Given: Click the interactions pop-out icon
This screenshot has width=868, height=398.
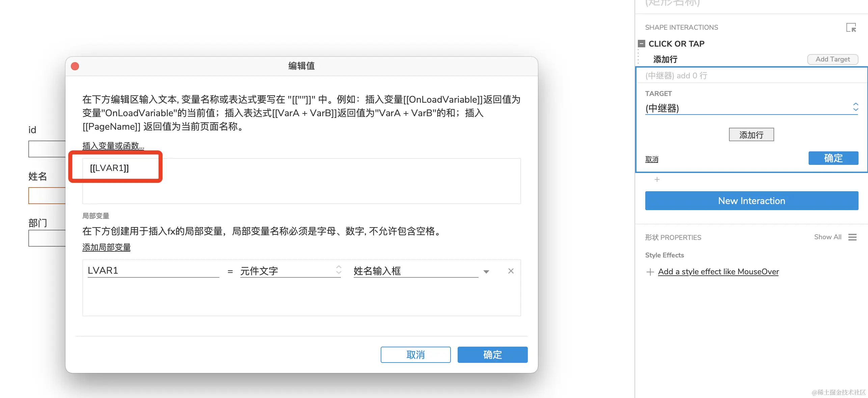Looking at the screenshot, I should click(x=851, y=27).
